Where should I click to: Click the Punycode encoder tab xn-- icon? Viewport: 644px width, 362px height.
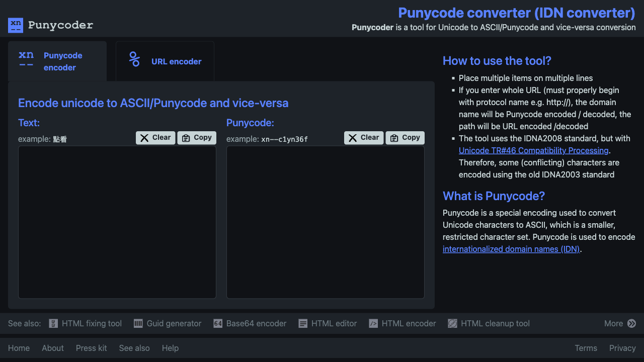point(26,59)
